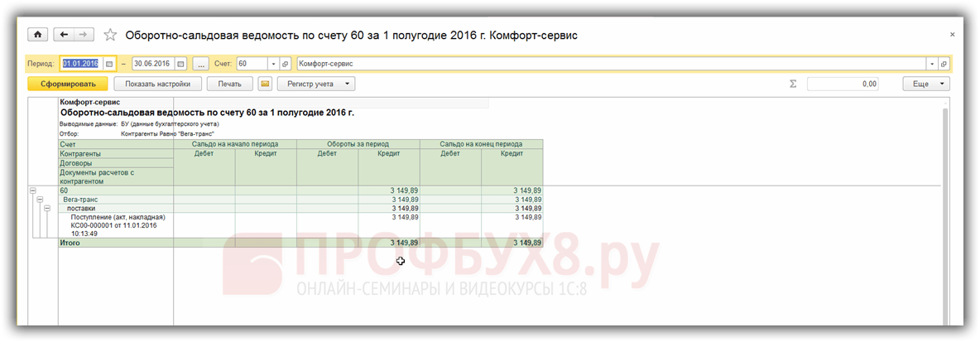This screenshot has width=980, height=342.
Task: Open the Счет 60 dropdown list
Action: click(x=273, y=64)
